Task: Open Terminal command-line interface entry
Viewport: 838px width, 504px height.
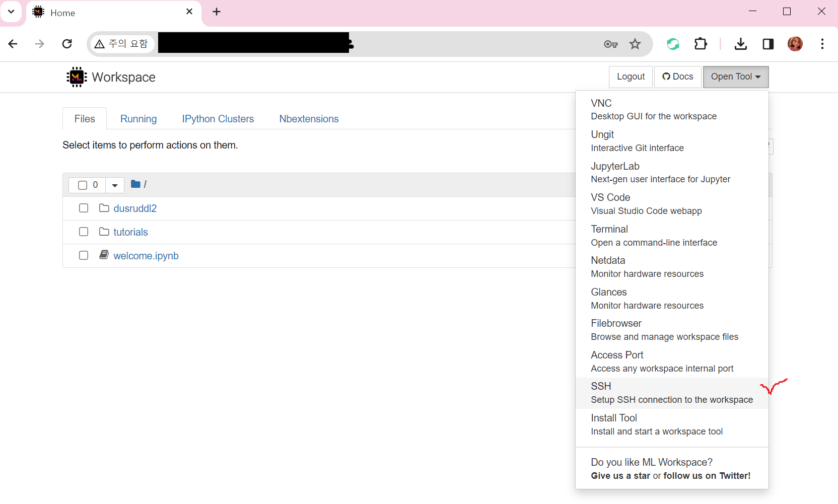Action: coord(672,236)
